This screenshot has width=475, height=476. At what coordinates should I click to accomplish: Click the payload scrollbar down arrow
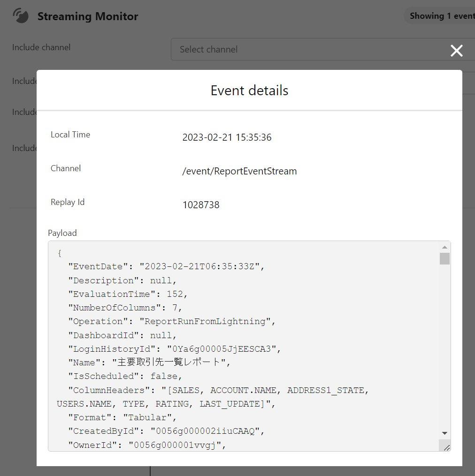point(444,433)
